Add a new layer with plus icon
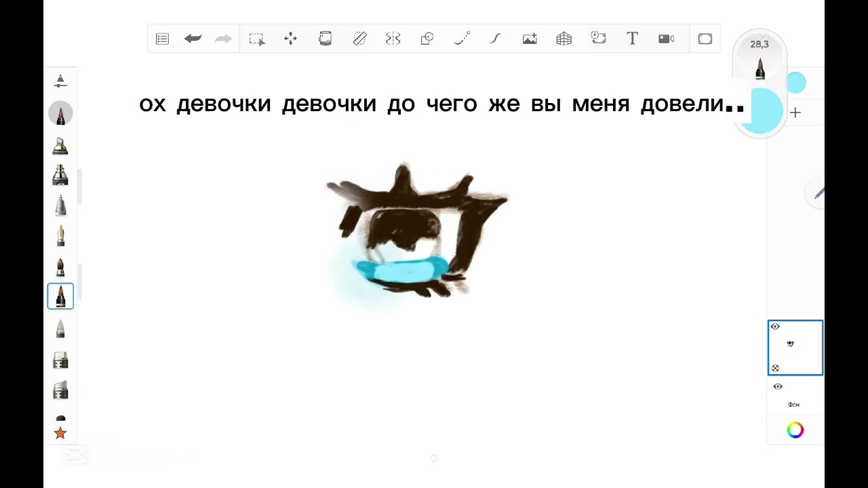This screenshot has width=868, height=488. pyautogui.click(x=795, y=113)
